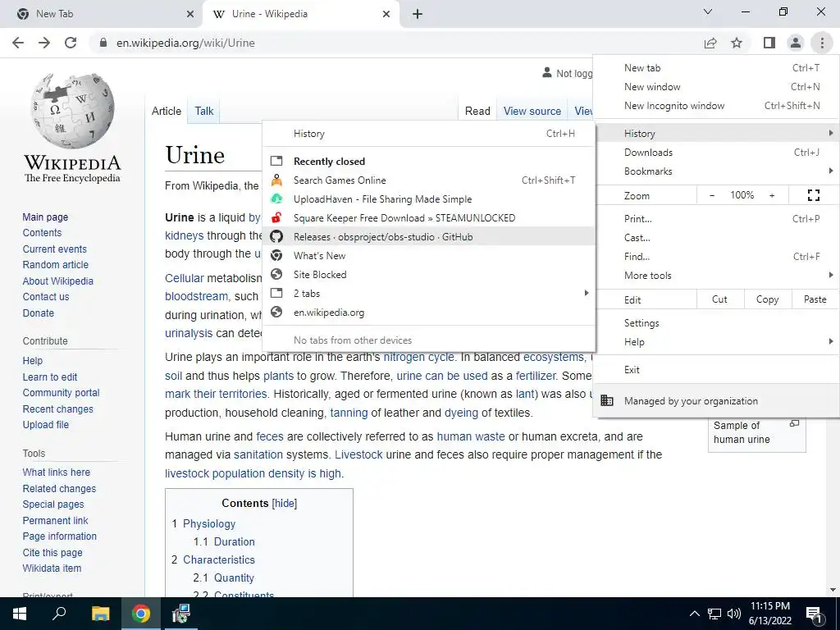Open the Chrome profile avatar

(796, 43)
